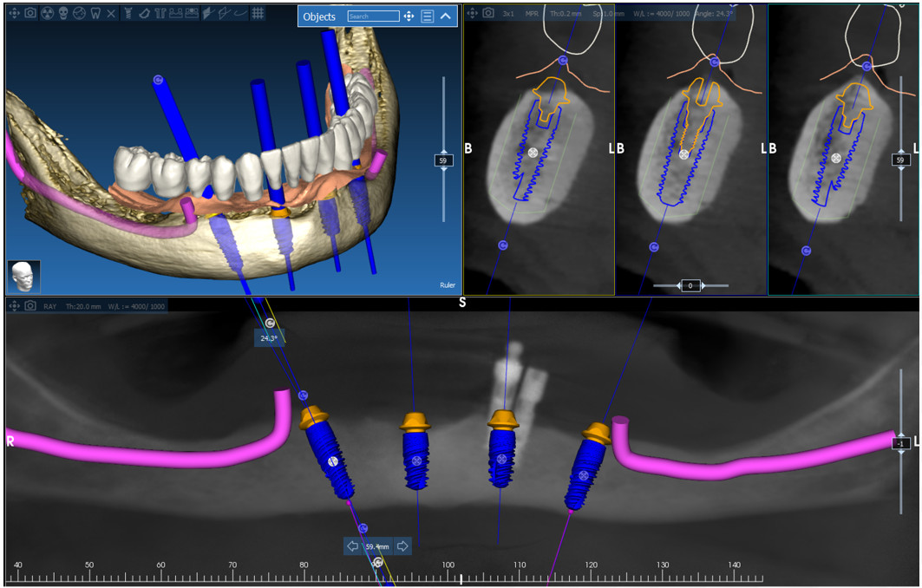Click the cross-section W/L 4000/1000 setting
This screenshot has width=922, height=588.
[x=662, y=14]
